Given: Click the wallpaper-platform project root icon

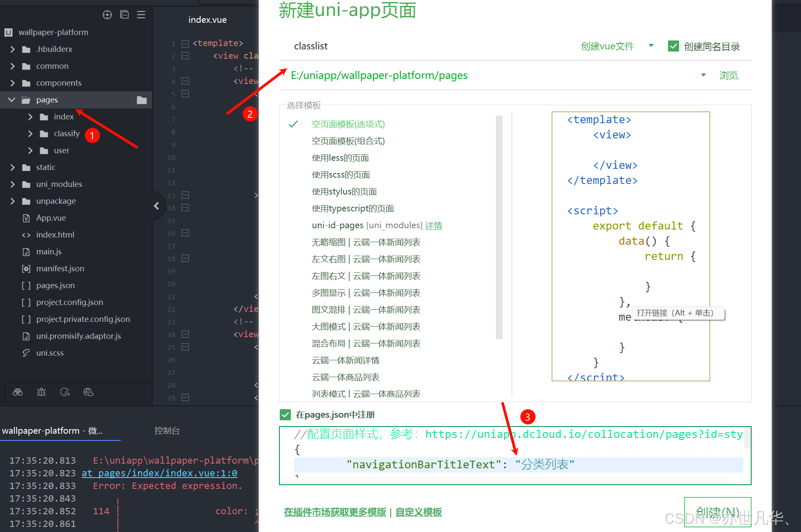Looking at the screenshot, I should tap(8, 32).
